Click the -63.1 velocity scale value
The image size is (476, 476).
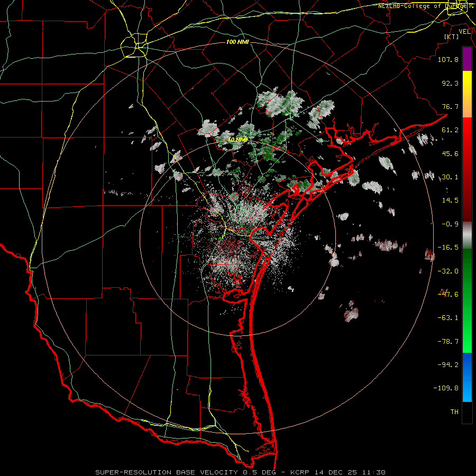point(448,318)
